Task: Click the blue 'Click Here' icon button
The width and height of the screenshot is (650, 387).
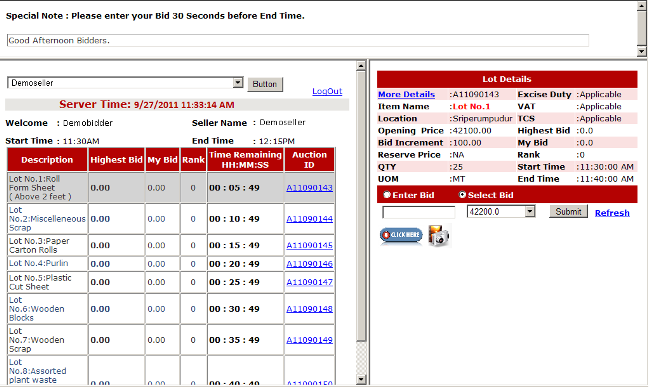Action: (x=401, y=235)
